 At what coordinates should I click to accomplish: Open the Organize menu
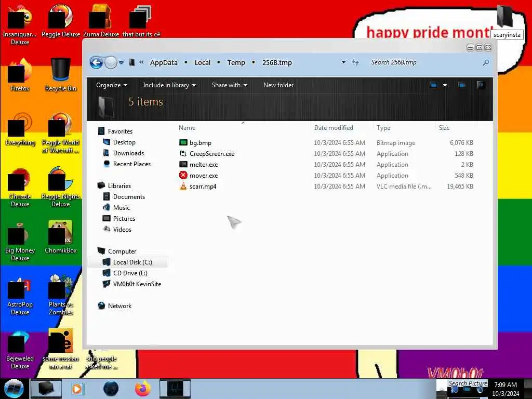click(112, 85)
